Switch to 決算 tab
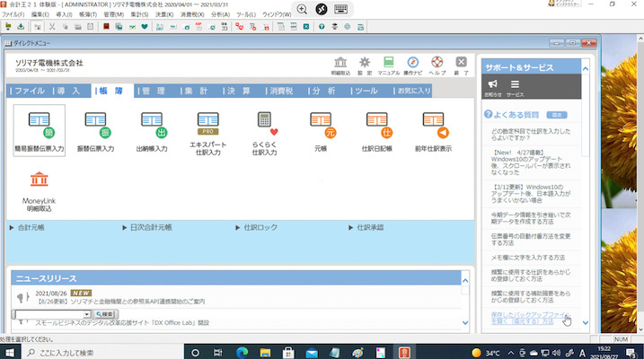Image resolution: width=644 pixels, height=359 pixels. (x=239, y=91)
